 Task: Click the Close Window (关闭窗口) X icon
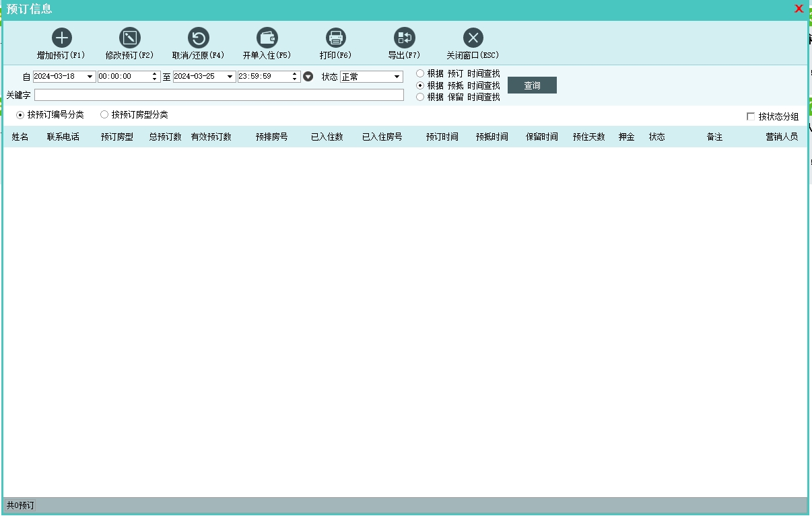473,38
